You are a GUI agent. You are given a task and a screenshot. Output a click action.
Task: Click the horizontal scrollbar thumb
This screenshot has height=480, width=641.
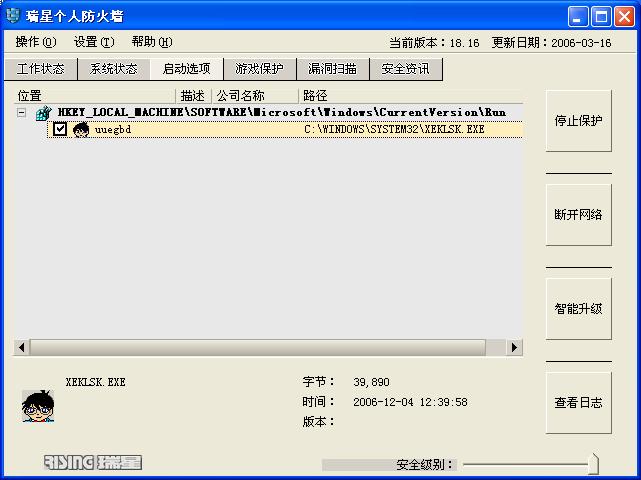pos(258,348)
